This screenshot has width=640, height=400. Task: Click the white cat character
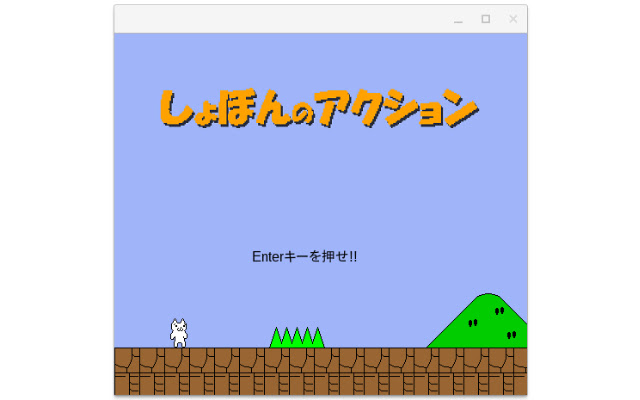179,333
